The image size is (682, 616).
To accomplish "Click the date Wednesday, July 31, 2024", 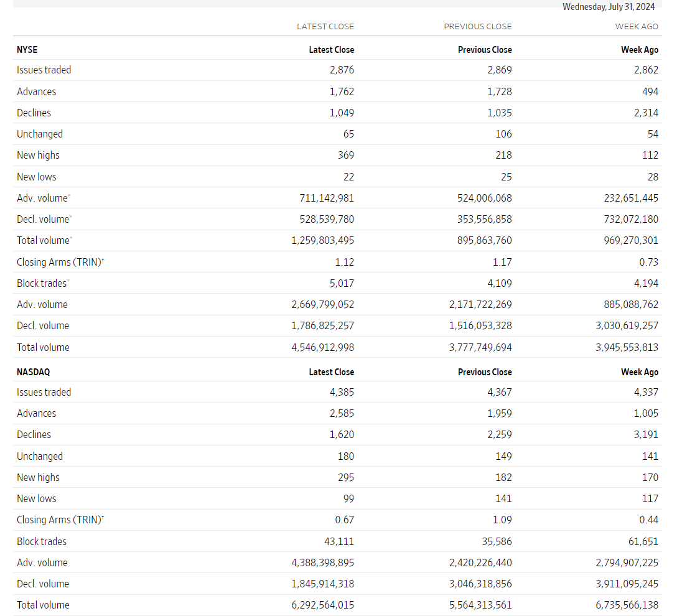I will click(x=609, y=7).
